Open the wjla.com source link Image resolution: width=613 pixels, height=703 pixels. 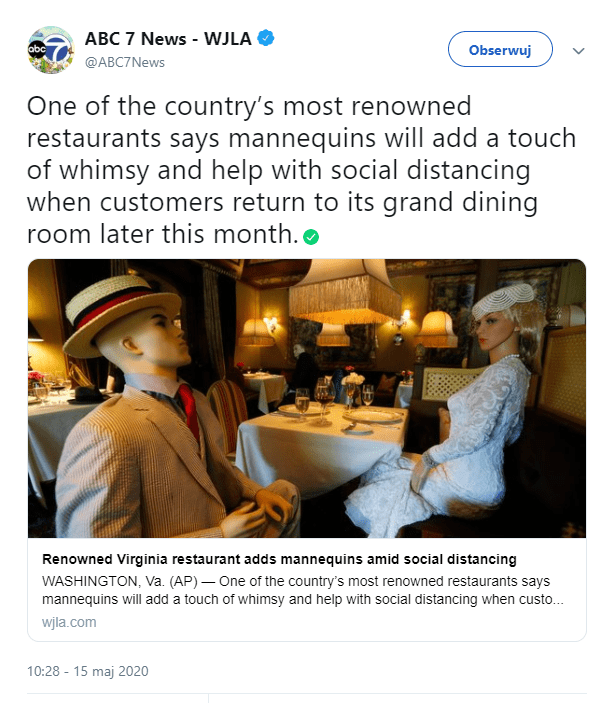click(x=69, y=622)
